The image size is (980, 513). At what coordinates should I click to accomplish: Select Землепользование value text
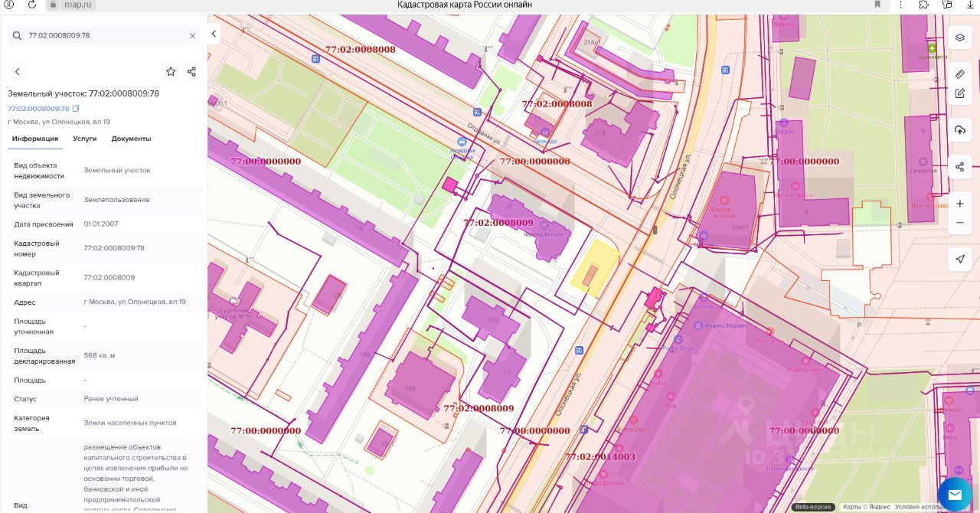coord(116,199)
